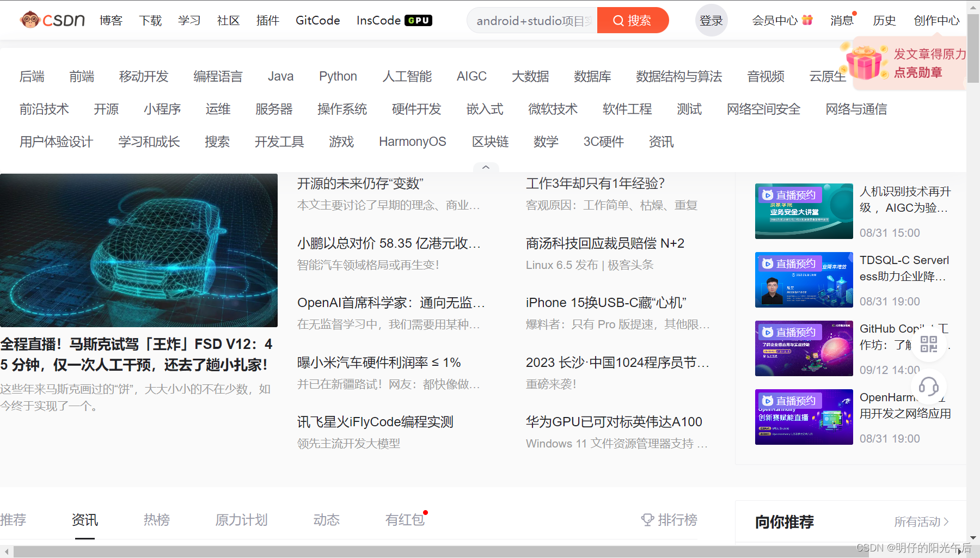Open the 学习 menu item

coord(189,20)
